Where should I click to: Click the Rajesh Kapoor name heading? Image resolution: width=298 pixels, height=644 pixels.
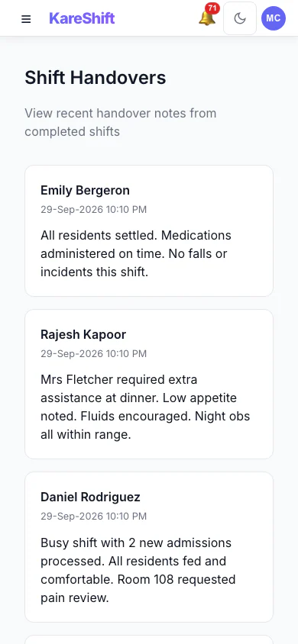[x=83, y=335]
